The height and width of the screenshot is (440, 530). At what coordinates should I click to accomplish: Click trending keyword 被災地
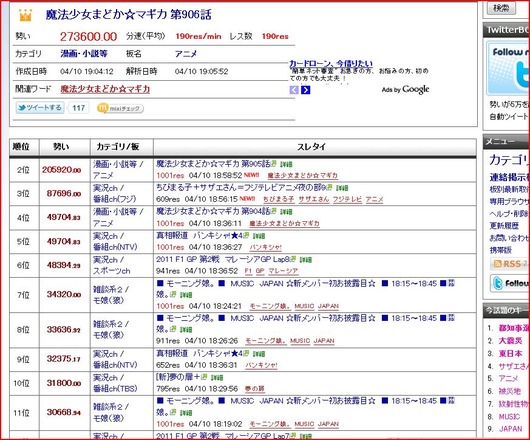[x=510, y=391]
